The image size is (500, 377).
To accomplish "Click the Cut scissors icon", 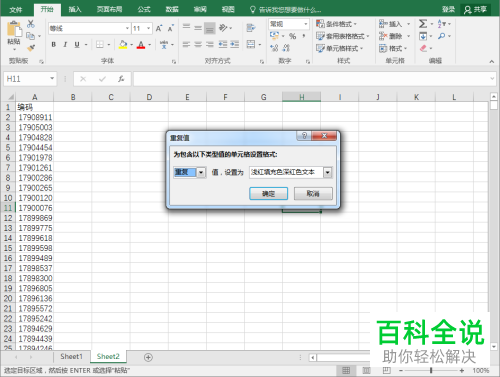I will pyautogui.click(x=31, y=24).
